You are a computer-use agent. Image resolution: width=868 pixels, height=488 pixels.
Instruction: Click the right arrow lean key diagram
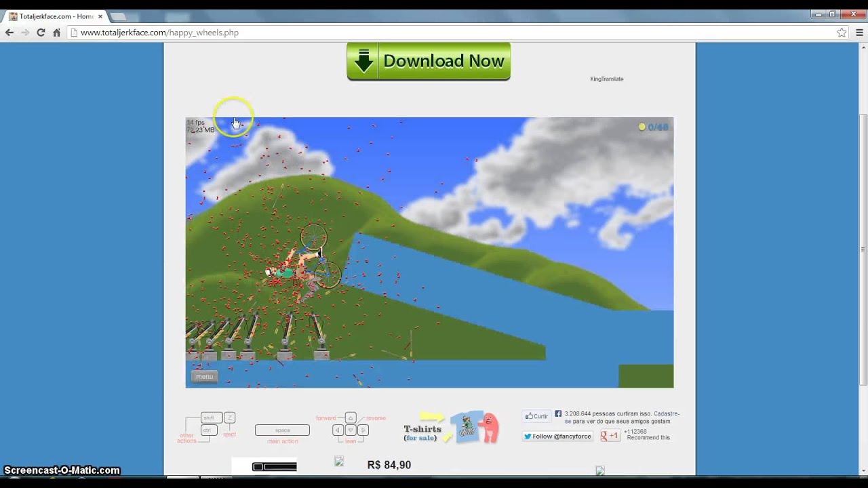point(363,430)
